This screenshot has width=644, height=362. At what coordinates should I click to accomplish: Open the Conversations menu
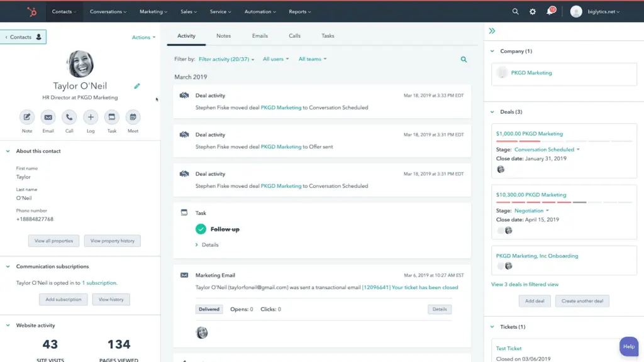[x=108, y=11]
